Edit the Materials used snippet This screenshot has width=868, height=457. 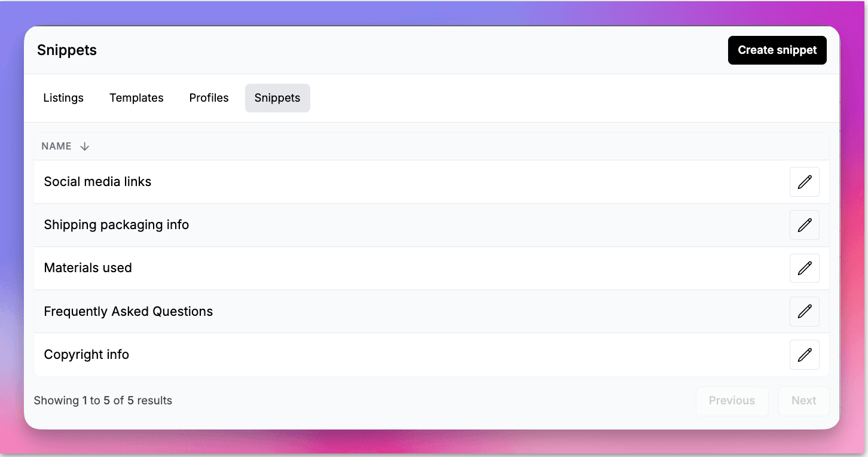click(x=804, y=268)
